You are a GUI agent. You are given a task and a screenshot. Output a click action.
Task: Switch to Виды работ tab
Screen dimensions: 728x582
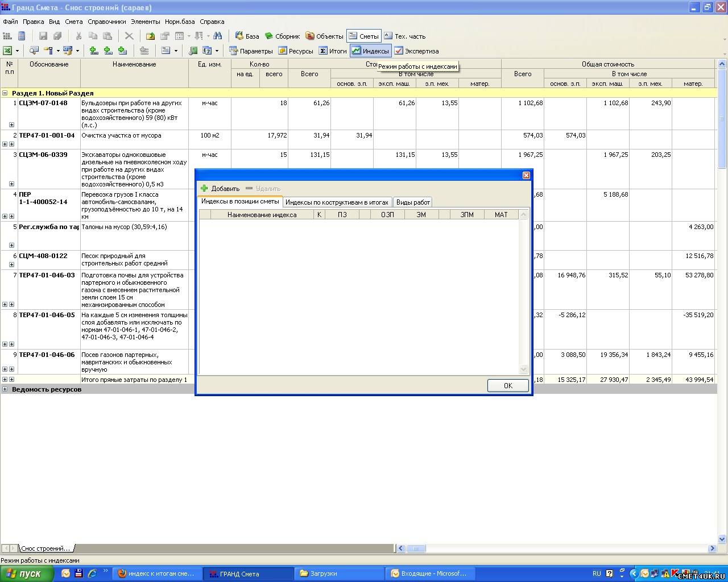(x=413, y=202)
